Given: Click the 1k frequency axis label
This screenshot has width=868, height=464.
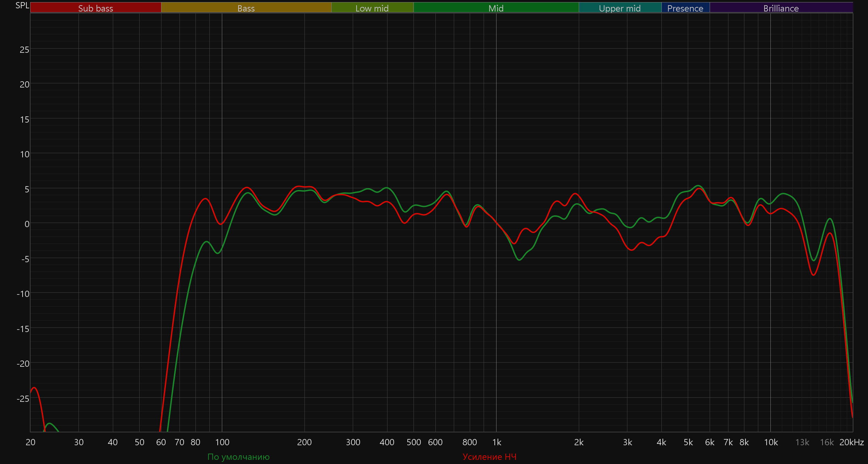Looking at the screenshot, I should click(x=496, y=442).
